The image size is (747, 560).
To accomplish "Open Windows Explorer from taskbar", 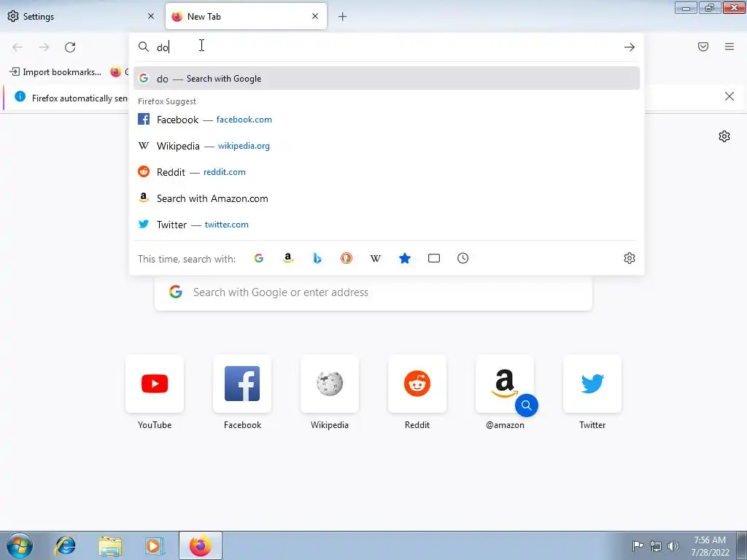I will (x=110, y=545).
